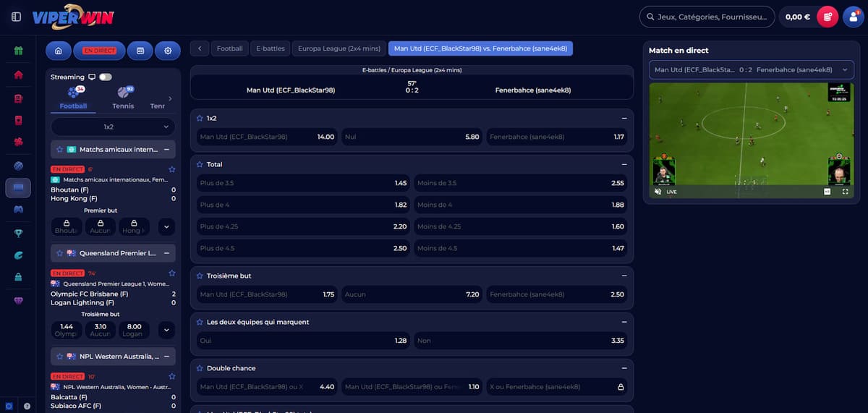Switch to the Tennis sport tab
Viewport: 868px width, 413px height.
tap(123, 98)
